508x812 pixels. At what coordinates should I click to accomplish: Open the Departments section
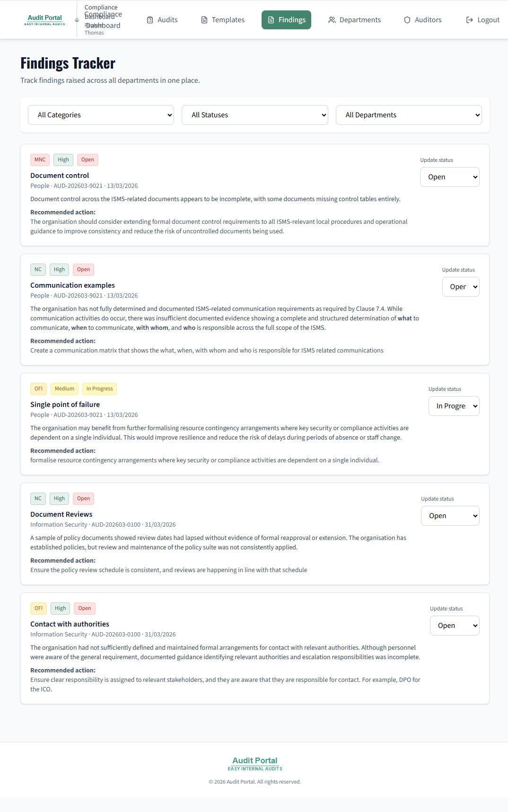click(x=355, y=20)
